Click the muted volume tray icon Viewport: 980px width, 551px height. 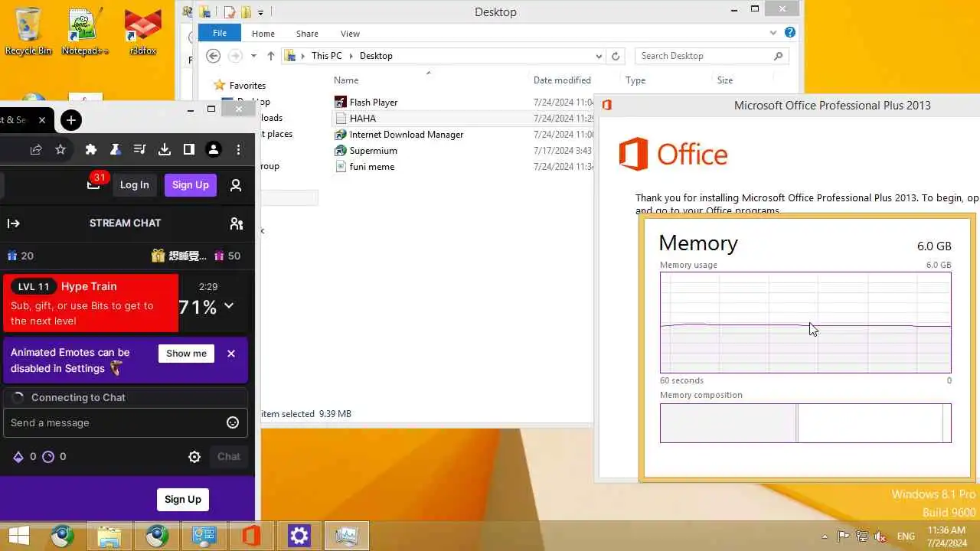(x=881, y=536)
